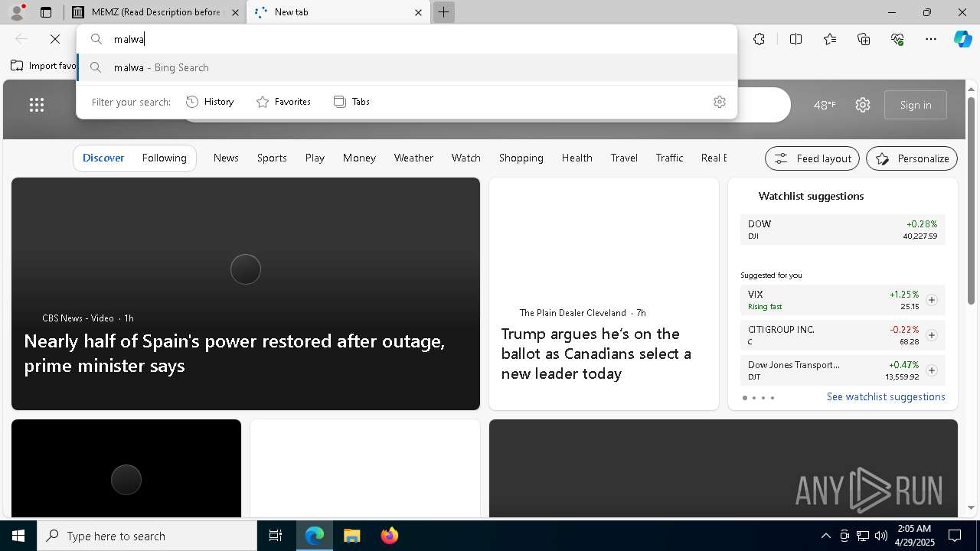Open new tab page settings gear
The image size is (980, 551).
tap(863, 105)
